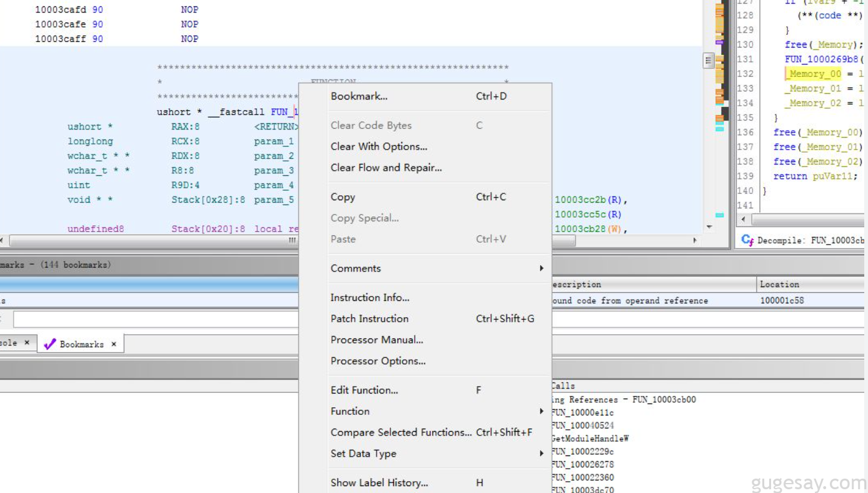The width and height of the screenshot is (868, 493).
Task: Click the purple checkmark Bookmarks icon
Action: [x=50, y=344]
